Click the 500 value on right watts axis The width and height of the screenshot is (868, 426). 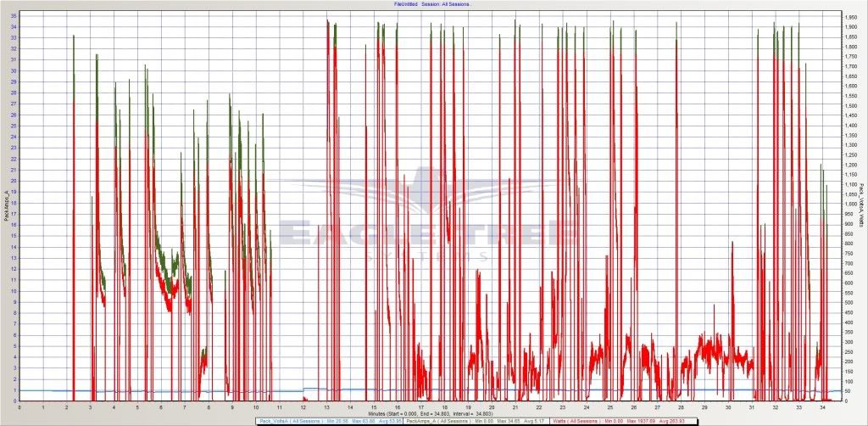(849, 302)
